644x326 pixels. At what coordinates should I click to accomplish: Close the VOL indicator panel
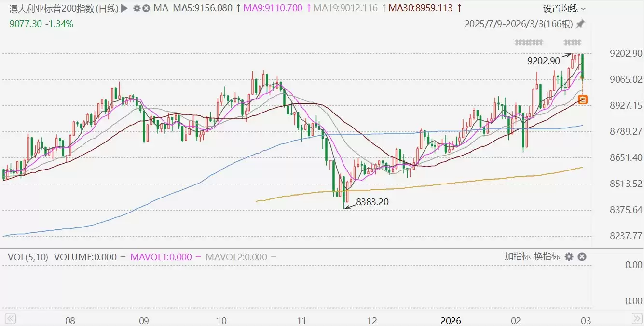tap(582, 257)
